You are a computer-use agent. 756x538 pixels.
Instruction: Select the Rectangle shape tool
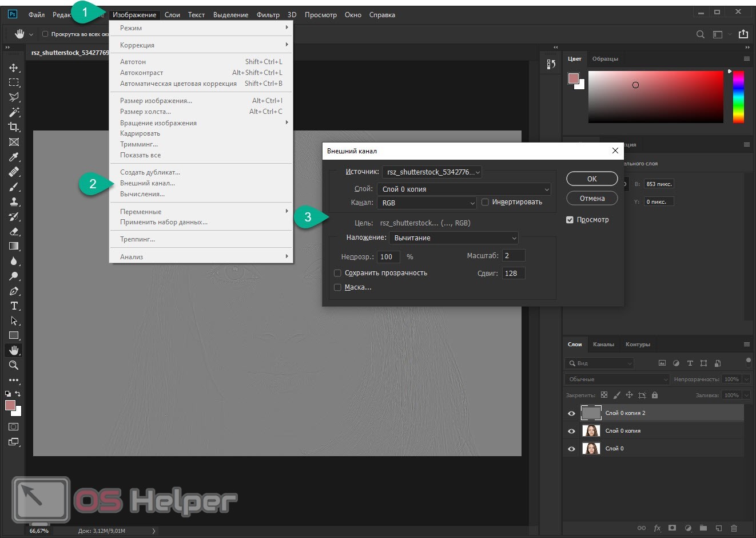(x=14, y=335)
